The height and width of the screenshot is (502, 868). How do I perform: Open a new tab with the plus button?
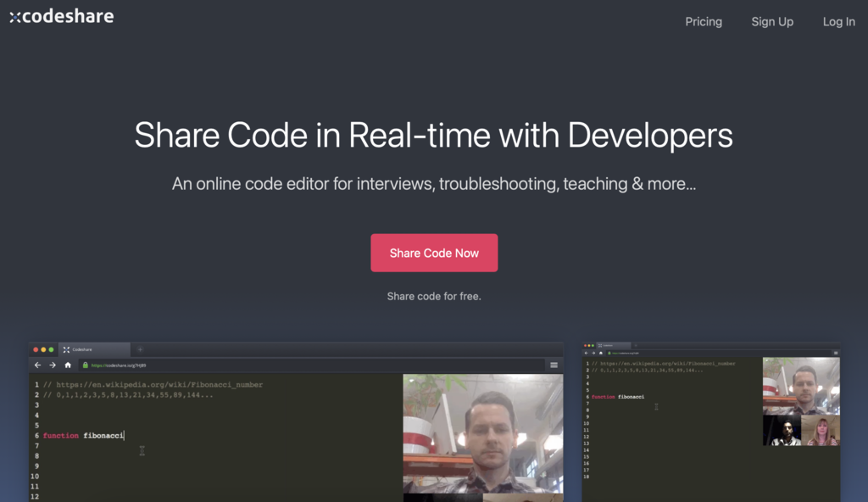(x=140, y=349)
